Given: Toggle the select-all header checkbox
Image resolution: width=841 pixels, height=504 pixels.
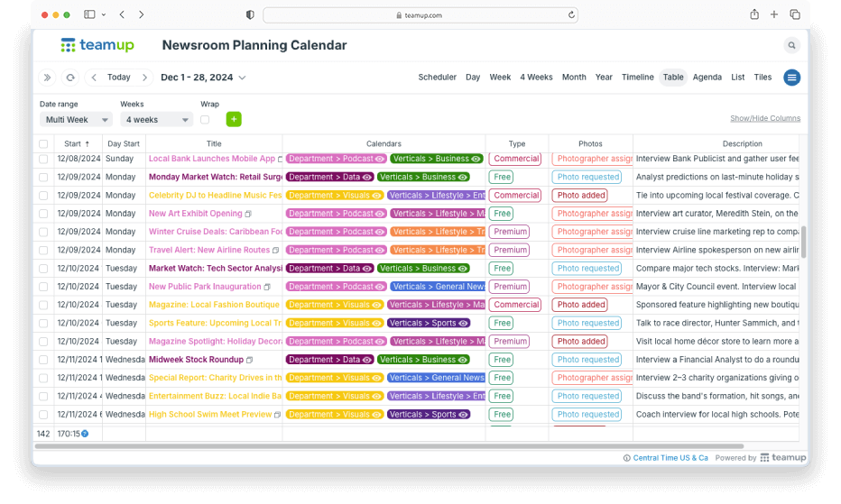Looking at the screenshot, I should pos(43,144).
